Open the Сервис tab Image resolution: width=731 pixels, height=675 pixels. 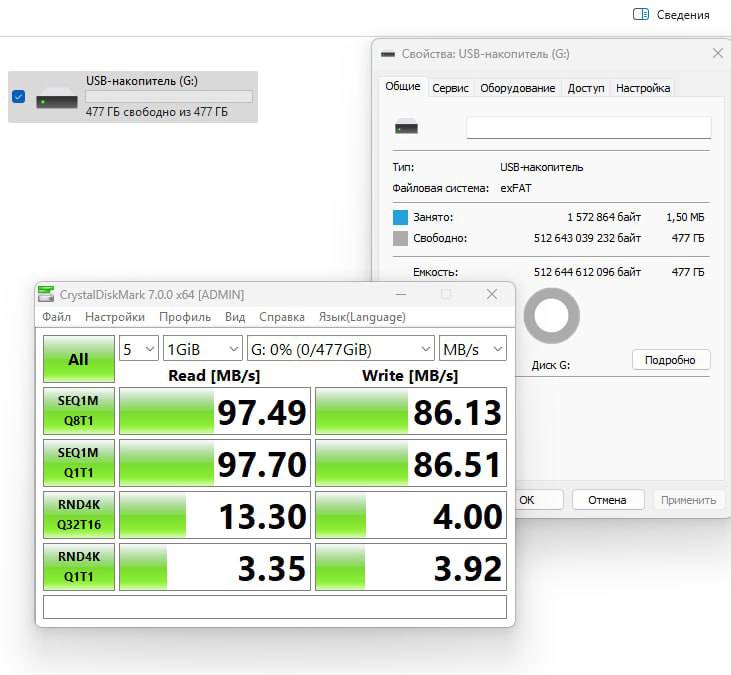click(x=450, y=88)
